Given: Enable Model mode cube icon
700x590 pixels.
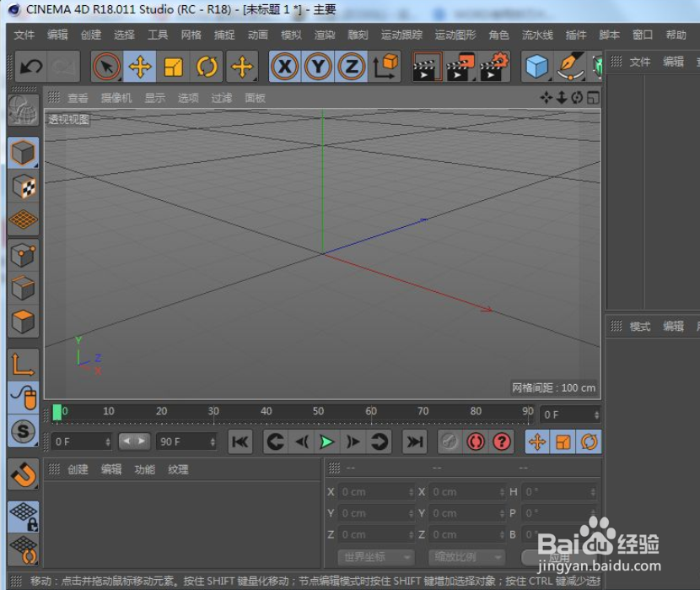Looking at the screenshot, I should (24, 153).
